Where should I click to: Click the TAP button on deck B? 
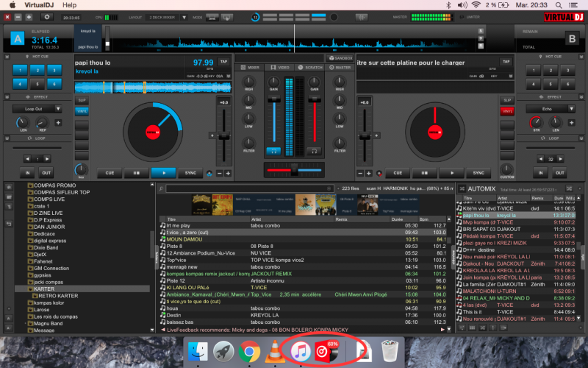(x=506, y=62)
